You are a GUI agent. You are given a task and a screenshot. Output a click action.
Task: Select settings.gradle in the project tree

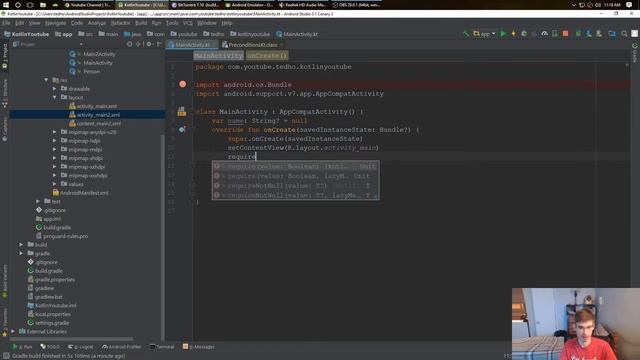tap(51, 322)
